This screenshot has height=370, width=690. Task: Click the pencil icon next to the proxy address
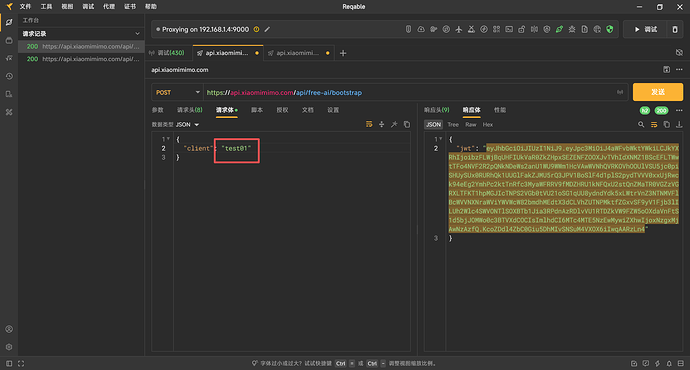click(267, 29)
